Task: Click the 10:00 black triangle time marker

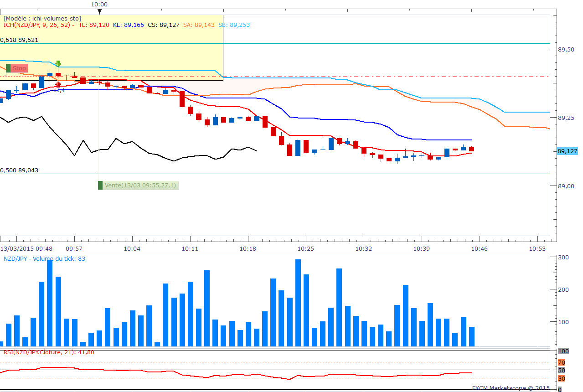Action: click(x=99, y=11)
